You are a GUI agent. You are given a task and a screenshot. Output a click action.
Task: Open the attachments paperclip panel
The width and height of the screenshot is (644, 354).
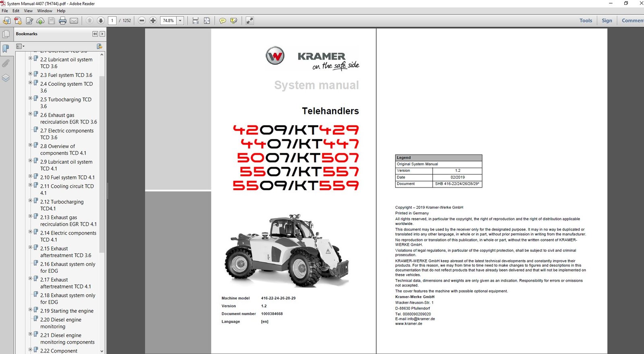6,63
